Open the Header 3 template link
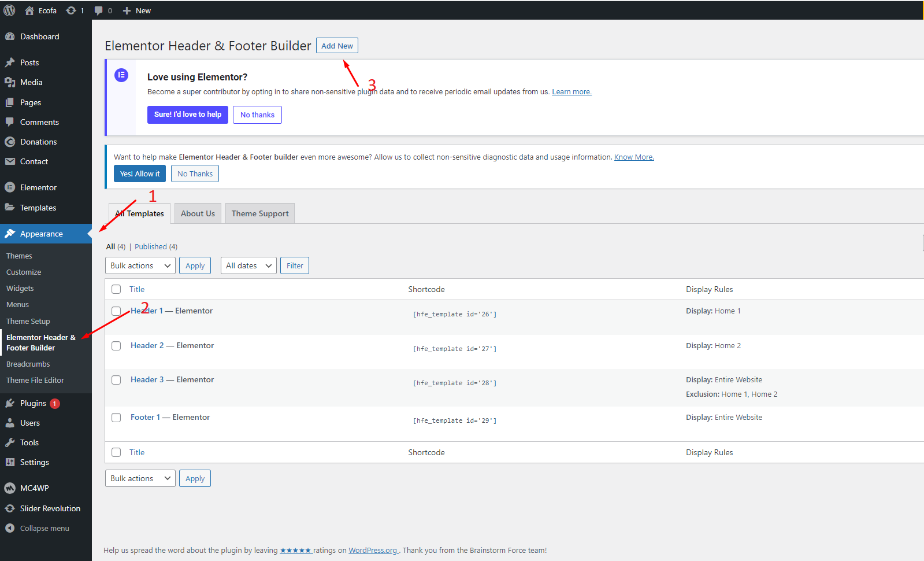 coord(147,379)
